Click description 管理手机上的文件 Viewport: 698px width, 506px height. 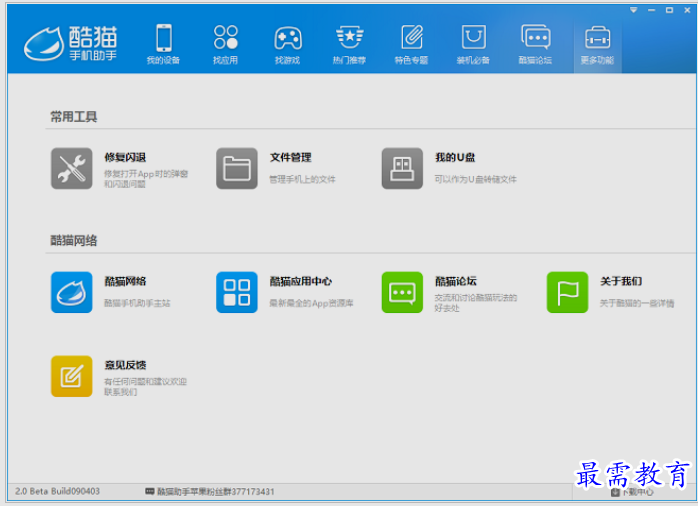(x=302, y=179)
